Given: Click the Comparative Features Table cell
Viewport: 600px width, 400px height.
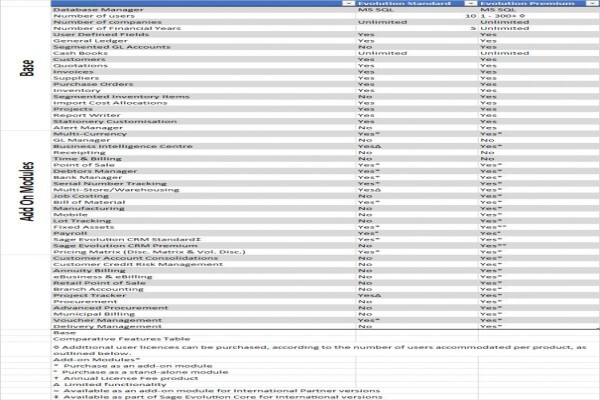Looking at the screenshot, I should click(203, 339).
